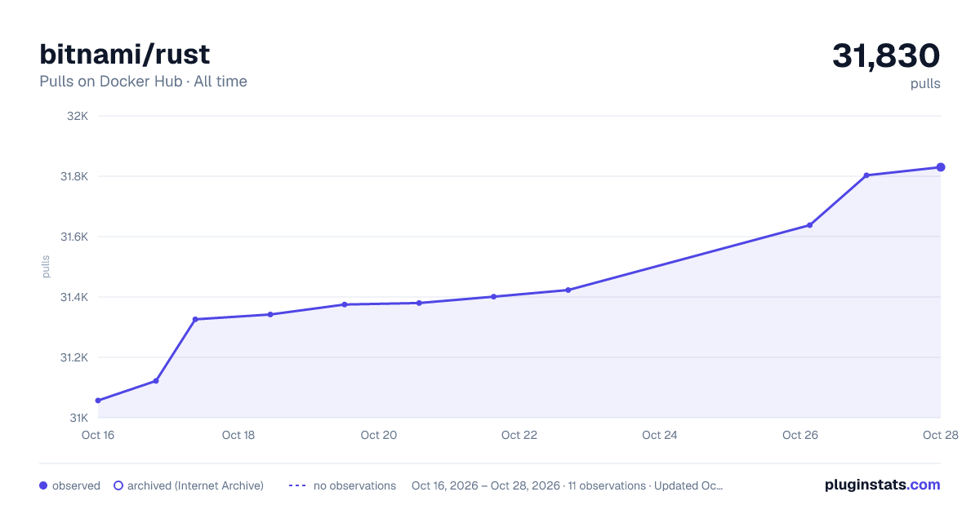Click the rotated 'pulls' y-axis title

(47, 267)
